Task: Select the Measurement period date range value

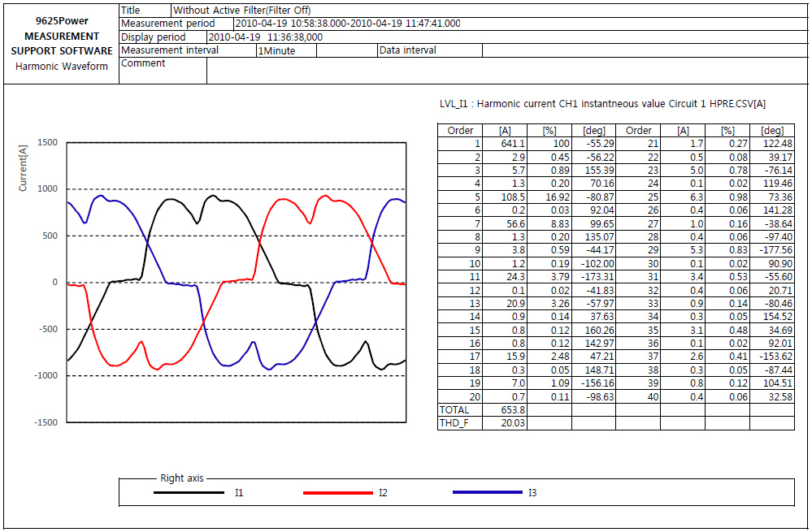Action: pos(347,24)
